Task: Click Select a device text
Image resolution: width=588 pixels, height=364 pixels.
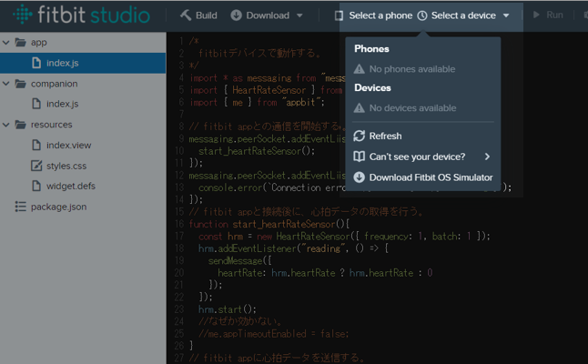Action: click(463, 15)
